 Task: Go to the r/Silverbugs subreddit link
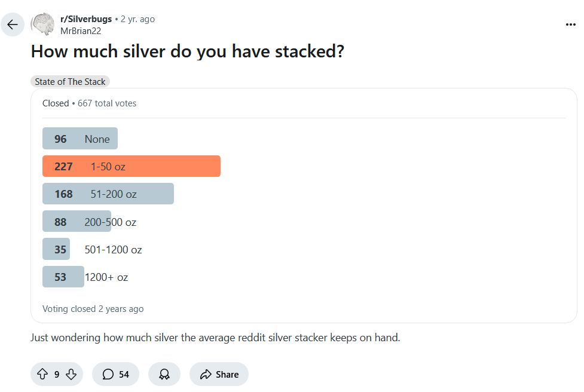tap(86, 19)
